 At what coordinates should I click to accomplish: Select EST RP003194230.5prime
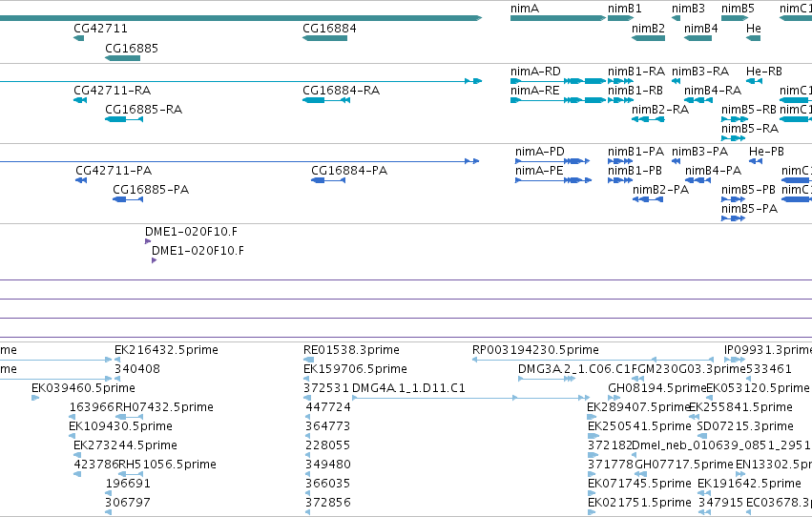coord(535,350)
